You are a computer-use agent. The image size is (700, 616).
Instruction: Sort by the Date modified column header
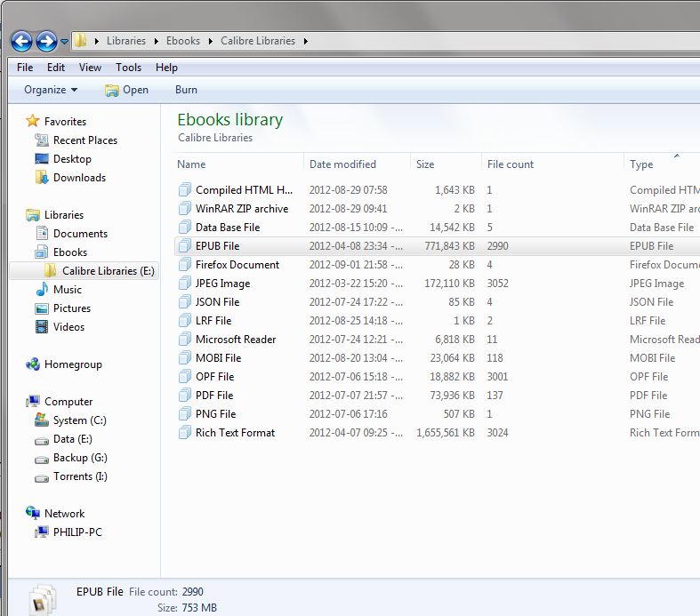click(x=342, y=164)
